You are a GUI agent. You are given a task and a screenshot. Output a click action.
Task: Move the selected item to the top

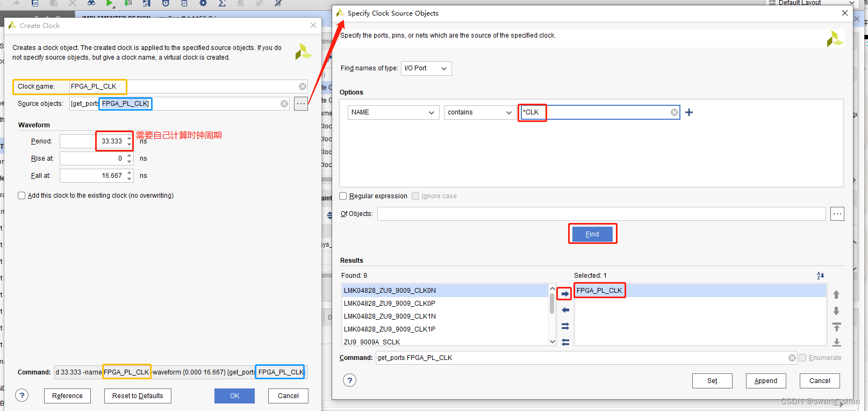(x=836, y=327)
